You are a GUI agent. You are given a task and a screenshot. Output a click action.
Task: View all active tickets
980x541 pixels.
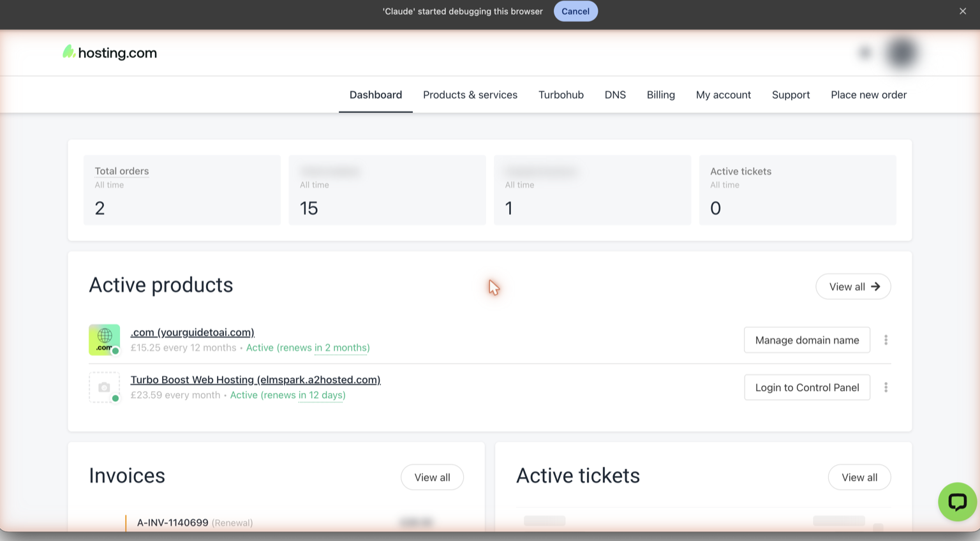(x=859, y=477)
